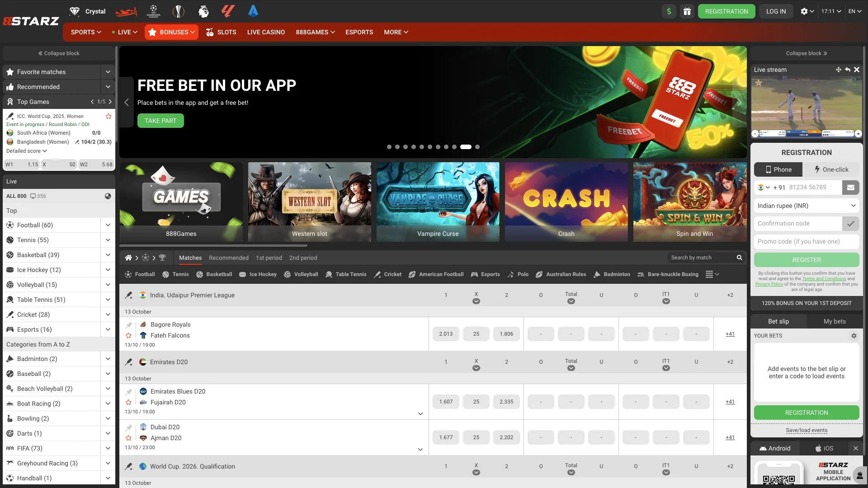868x488 pixels.
Task: Select the last banner pagination dot
Action: pyautogui.click(x=477, y=147)
